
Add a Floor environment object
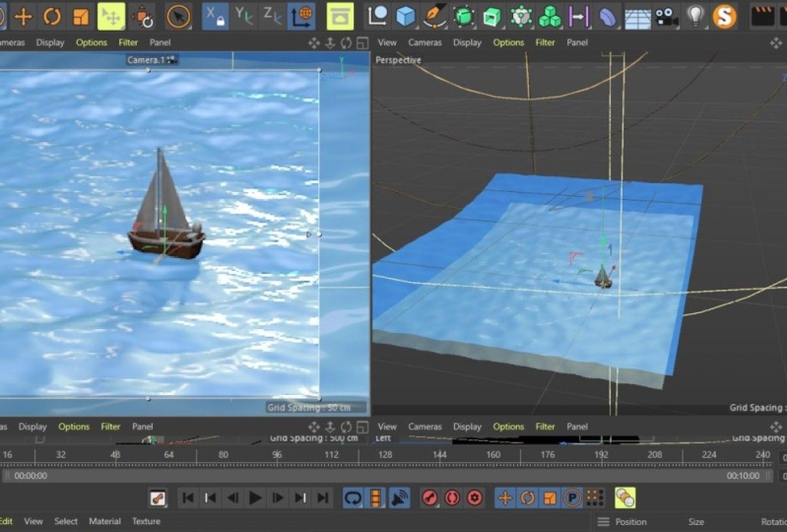tap(637, 17)
